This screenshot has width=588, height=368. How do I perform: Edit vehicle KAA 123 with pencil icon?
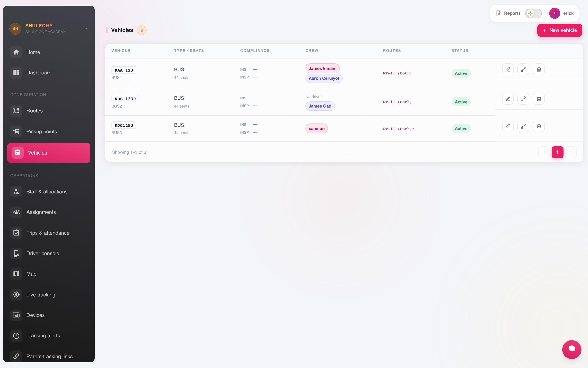tap(508, 69)
